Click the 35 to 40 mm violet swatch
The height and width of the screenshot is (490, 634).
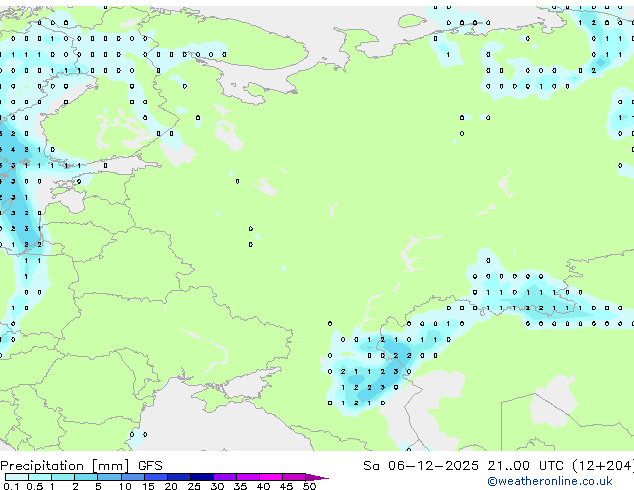tap(248, 477)
